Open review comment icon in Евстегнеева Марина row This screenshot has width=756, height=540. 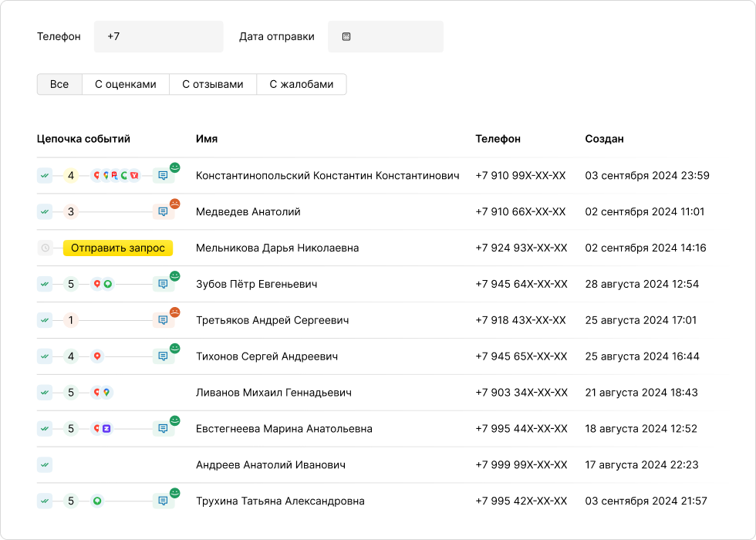163,429
